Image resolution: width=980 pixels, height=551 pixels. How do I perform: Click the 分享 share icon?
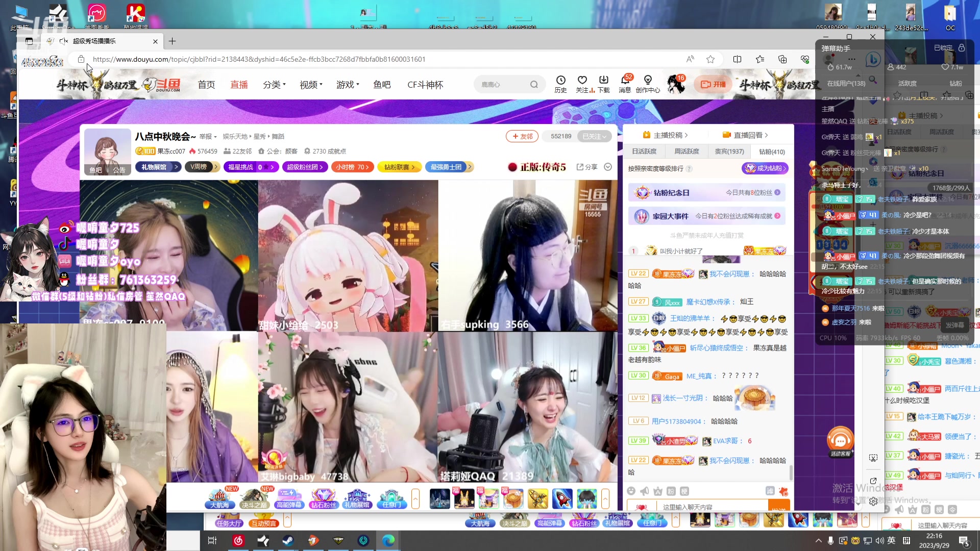click(x=587, y=167)
